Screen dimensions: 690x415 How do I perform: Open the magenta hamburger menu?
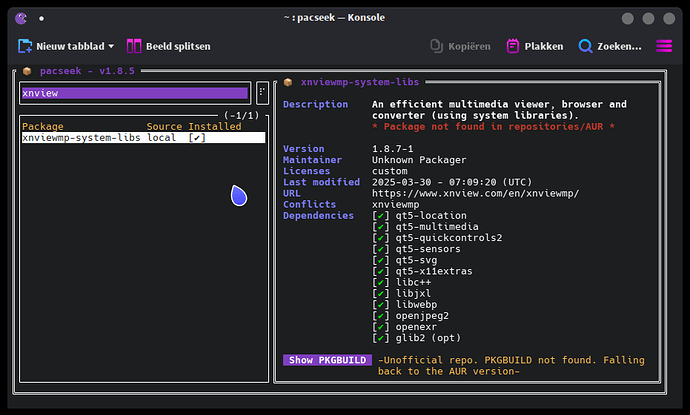(664, 46)
